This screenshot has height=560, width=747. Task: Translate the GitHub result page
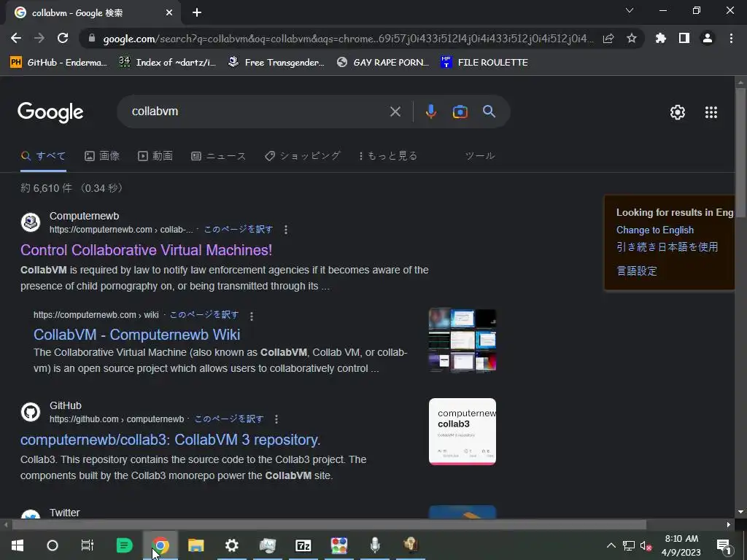coord(229,419)
